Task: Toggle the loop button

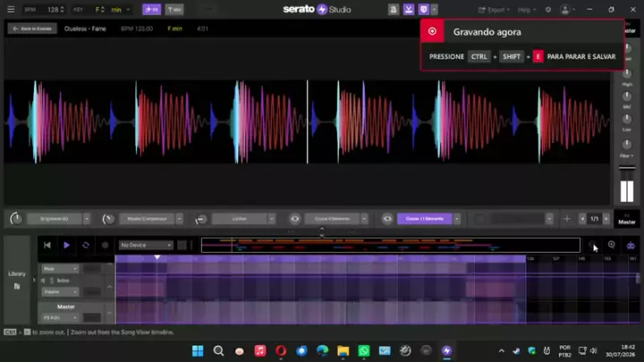Action: pos(86,245)
